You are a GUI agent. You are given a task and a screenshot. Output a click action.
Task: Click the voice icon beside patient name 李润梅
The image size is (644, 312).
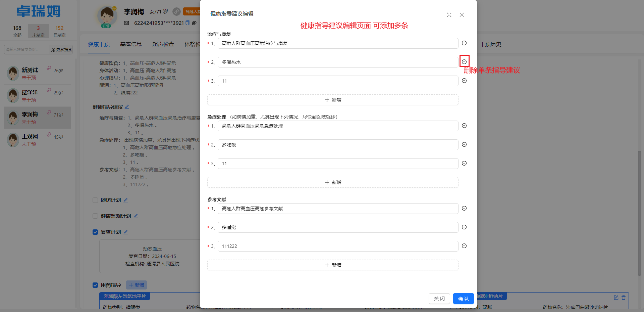coord(176,12)
